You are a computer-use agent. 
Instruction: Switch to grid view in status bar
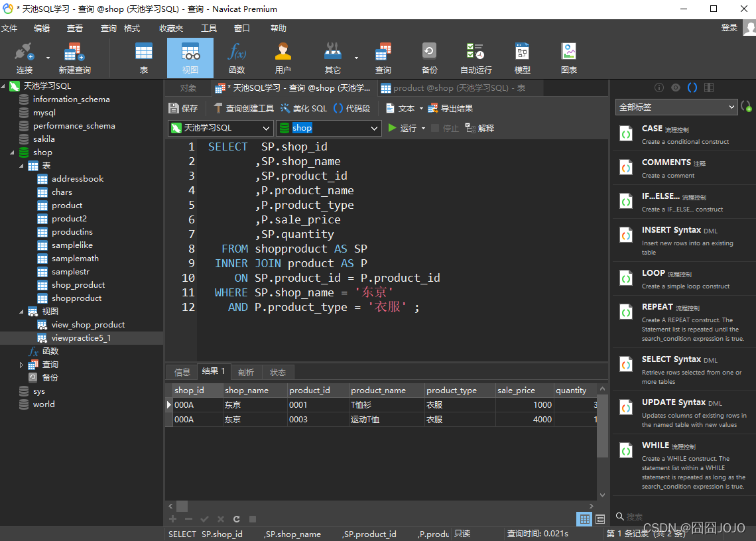click(x=584, y=519)
